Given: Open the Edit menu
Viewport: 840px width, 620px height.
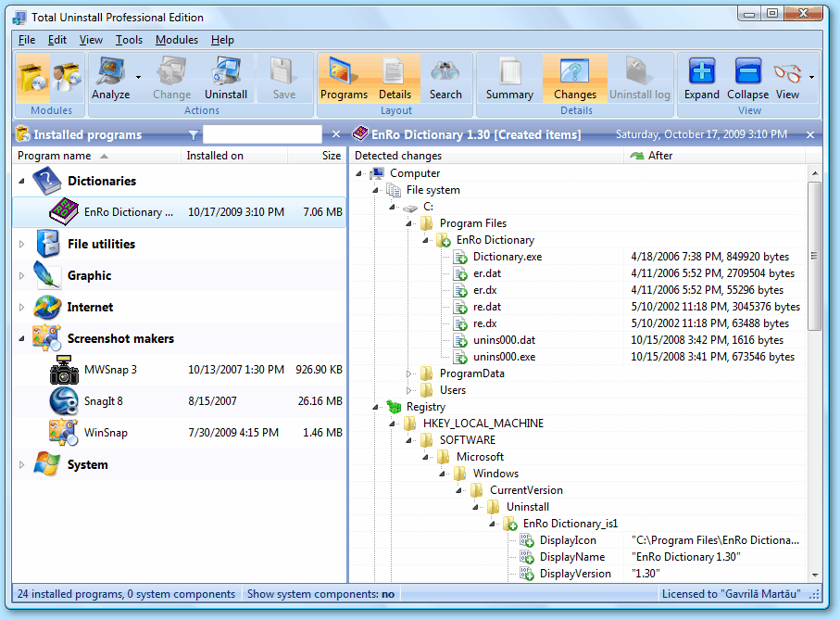Looking at the screenshot, I should point(56,40).
